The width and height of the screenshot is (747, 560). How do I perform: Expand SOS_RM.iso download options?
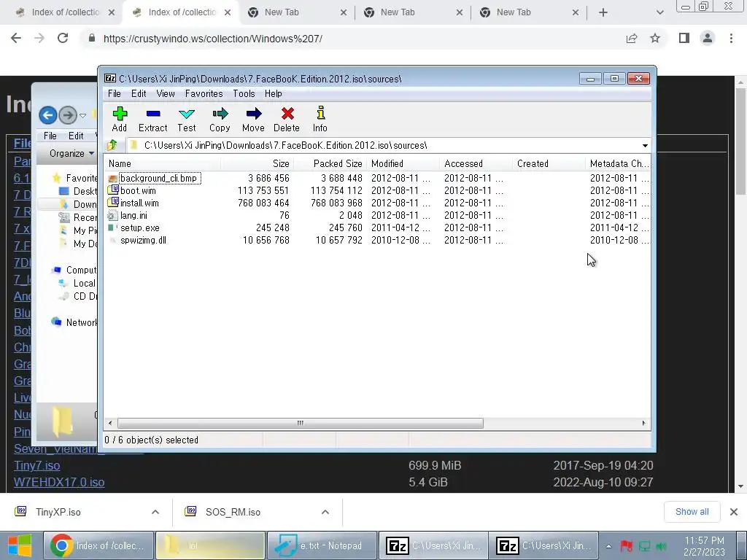(325, 512)
